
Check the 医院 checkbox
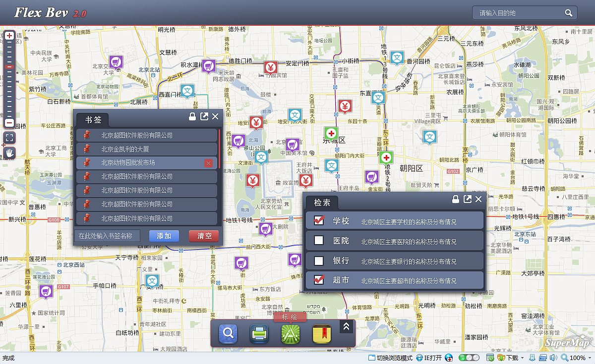click(x=319, y=240)
